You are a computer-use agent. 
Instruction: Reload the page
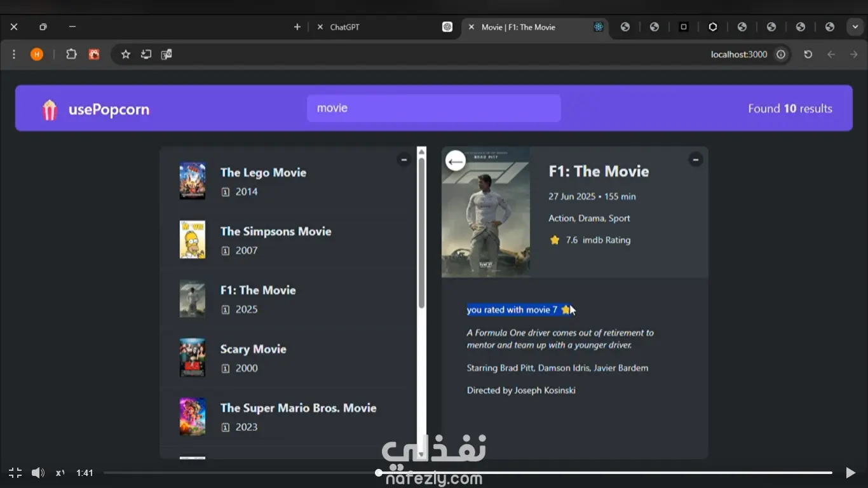[x=808, y=55]
